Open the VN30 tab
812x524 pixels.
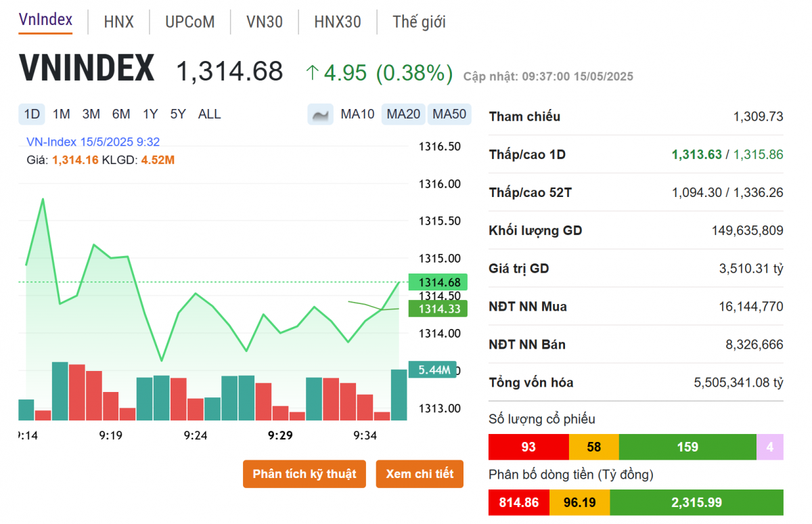(x=265, y=22)
